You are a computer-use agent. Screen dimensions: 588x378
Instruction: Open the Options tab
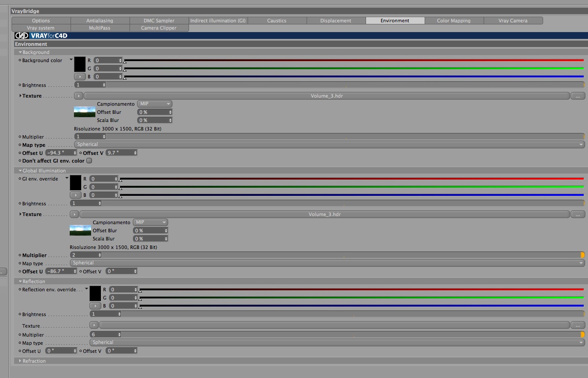pos(41,21)
